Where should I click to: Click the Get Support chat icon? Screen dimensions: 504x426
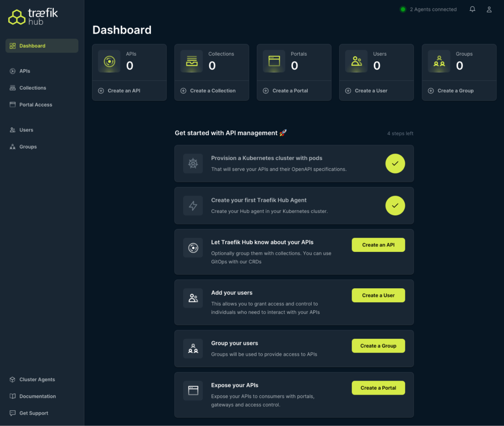[x=12, y=413]
